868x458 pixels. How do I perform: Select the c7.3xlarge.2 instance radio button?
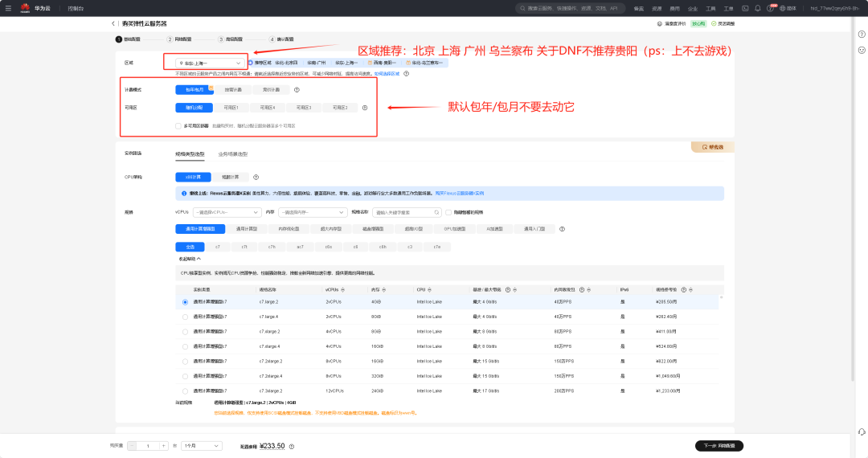[185, 391]
